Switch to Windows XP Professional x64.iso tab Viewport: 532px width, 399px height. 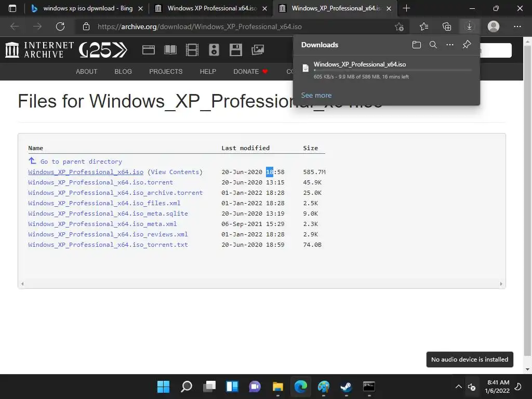pyautogui.click(x=212, y=8)
